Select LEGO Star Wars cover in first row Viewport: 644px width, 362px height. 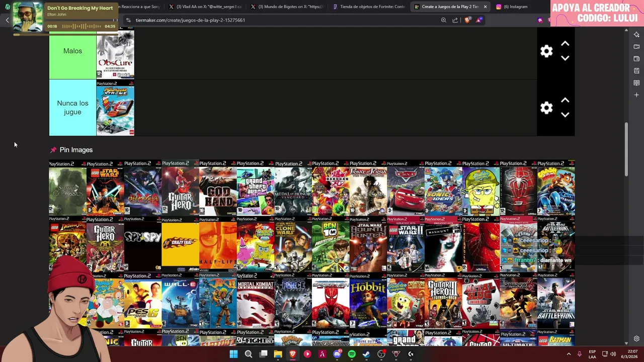pos(105,189)
